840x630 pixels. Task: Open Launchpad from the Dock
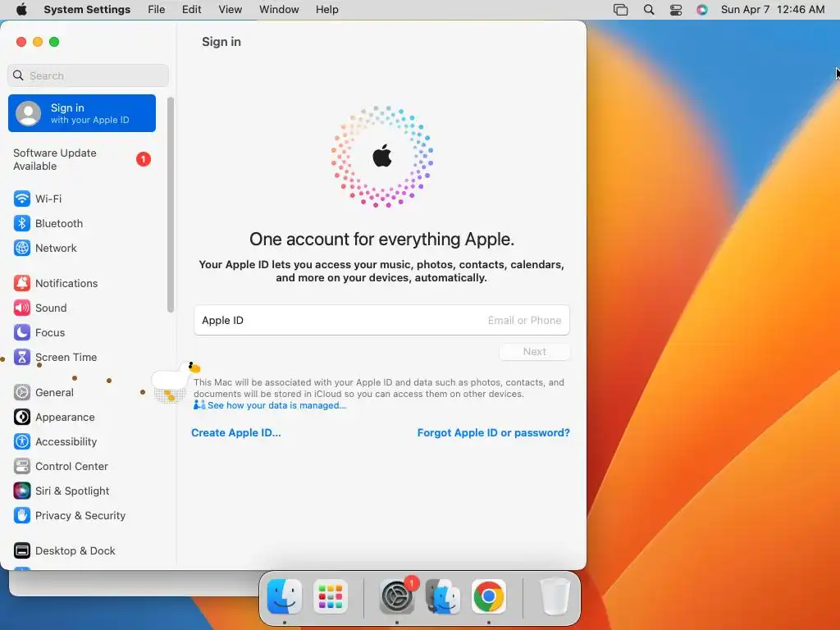coord(330,596)
